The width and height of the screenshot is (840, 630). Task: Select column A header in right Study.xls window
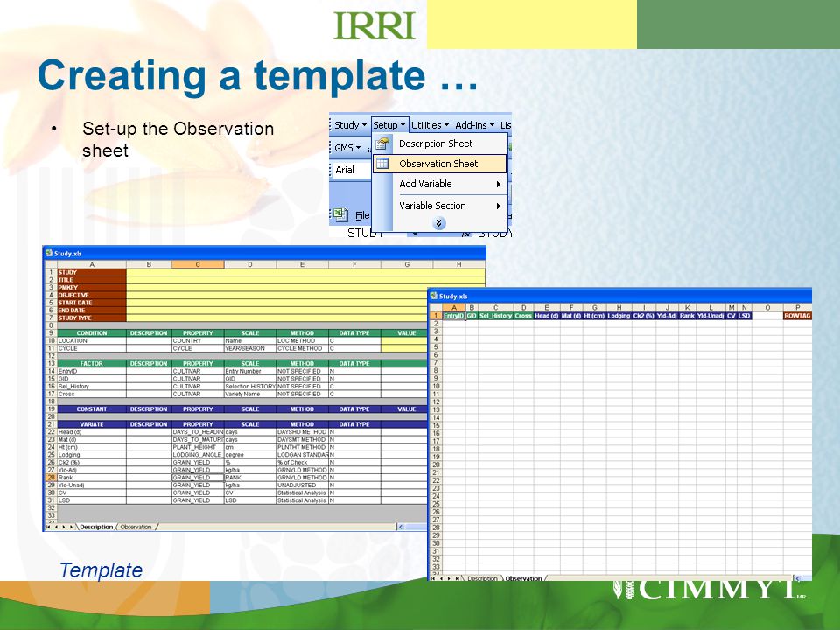[454, 307]
